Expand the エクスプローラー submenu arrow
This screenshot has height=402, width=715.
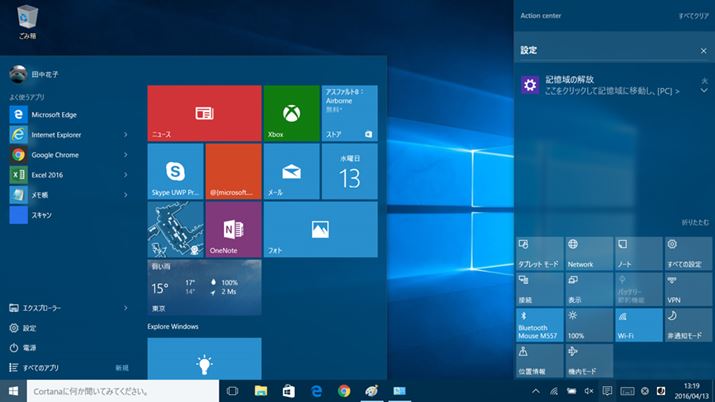pos(126,308)
